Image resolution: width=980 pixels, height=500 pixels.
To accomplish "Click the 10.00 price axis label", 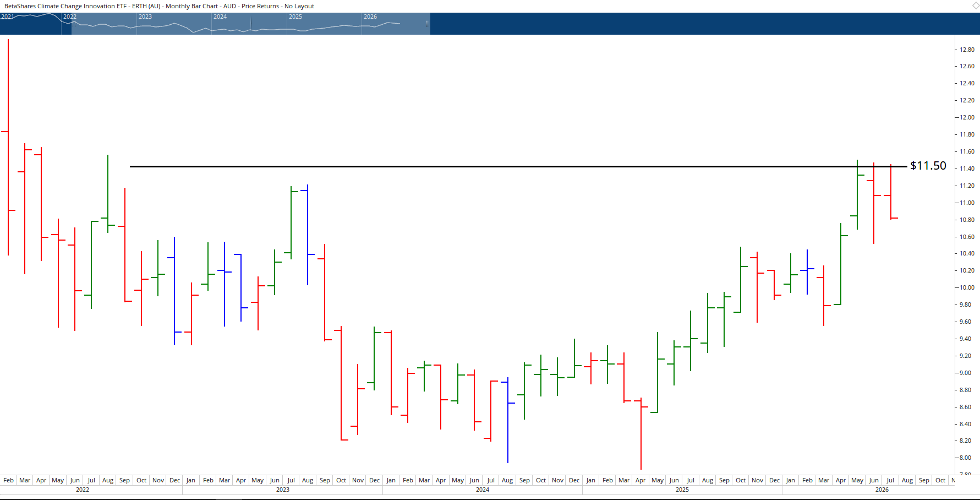I will tap(967, 287).
